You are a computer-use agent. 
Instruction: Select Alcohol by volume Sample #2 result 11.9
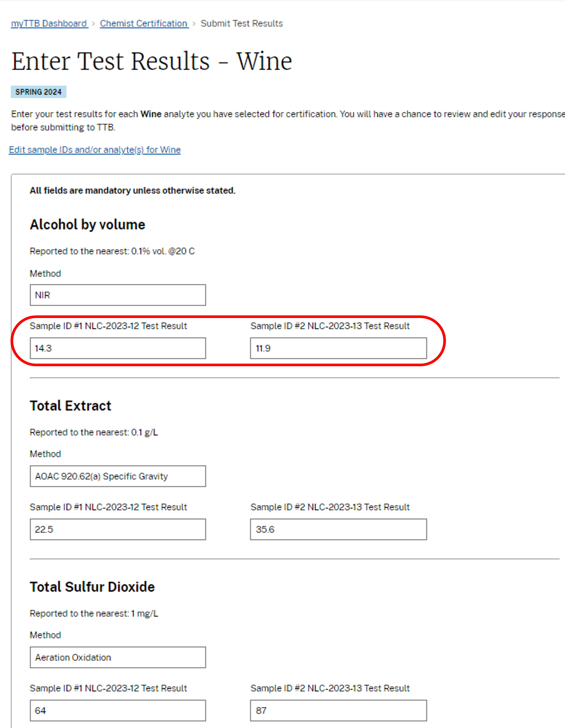tap(338, 348)
